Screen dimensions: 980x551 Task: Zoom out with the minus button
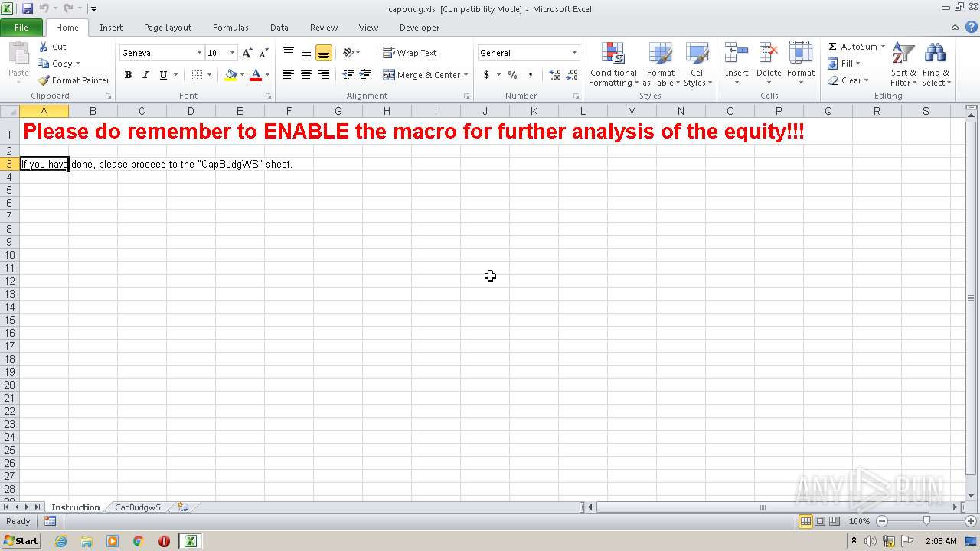click(882, 521)
